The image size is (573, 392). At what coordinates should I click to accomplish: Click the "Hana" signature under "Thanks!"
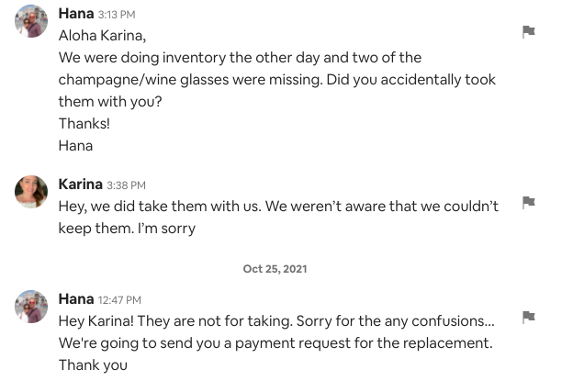75,145
